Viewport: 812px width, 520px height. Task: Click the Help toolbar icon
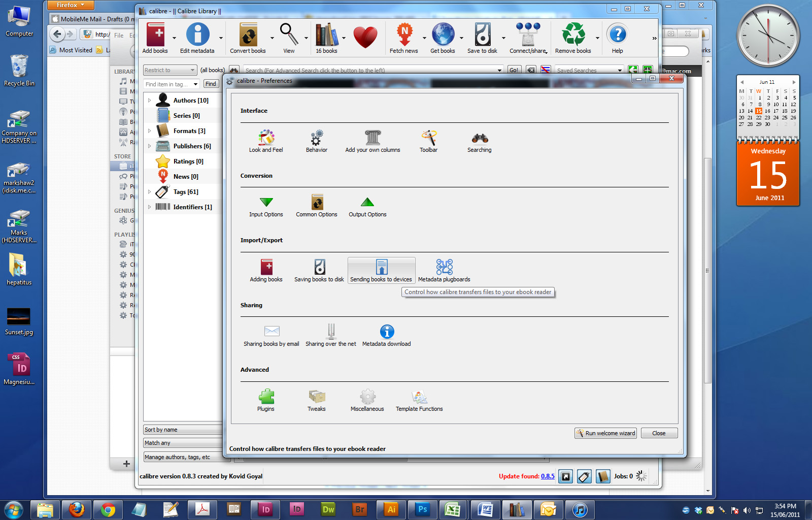[x=618, y=38]
